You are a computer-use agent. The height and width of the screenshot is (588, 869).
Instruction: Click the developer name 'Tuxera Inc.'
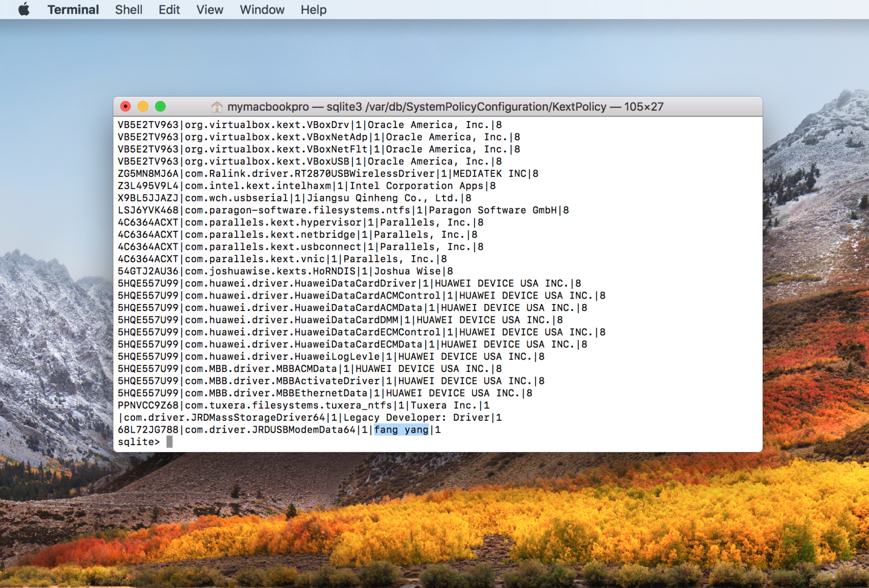[444, 406]
